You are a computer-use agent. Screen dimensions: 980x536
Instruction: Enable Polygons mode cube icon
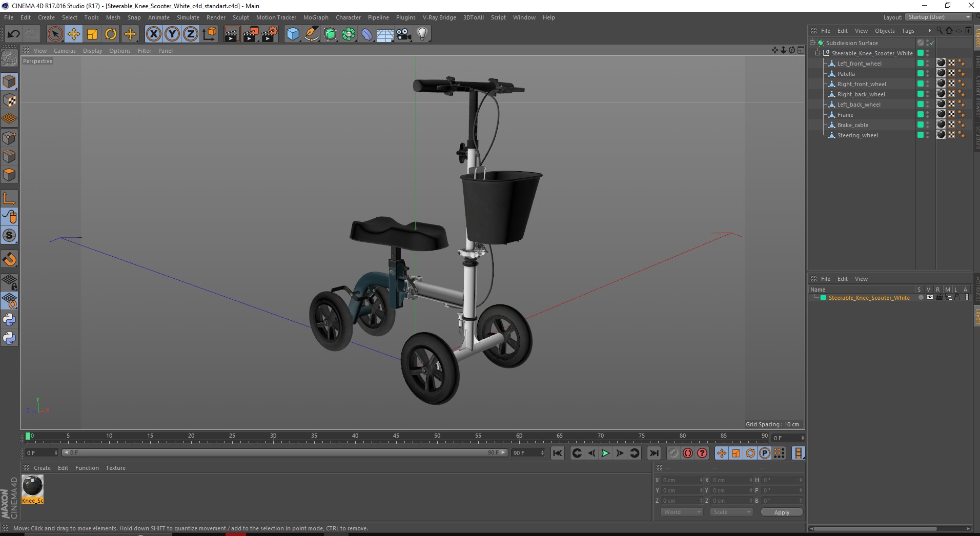click(9, 175)
